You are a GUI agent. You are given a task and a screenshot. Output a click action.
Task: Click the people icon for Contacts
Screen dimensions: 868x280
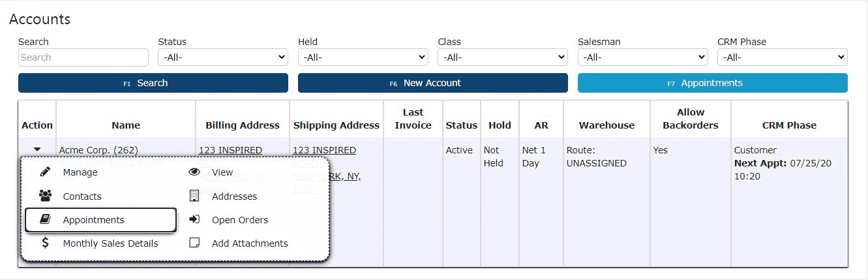click(x=45, y=196)
